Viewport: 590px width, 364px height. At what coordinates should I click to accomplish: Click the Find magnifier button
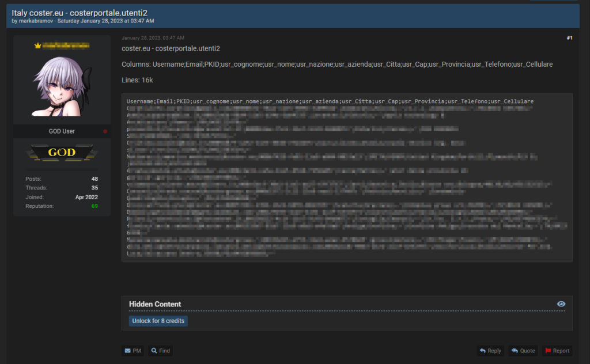click(160, 351)
